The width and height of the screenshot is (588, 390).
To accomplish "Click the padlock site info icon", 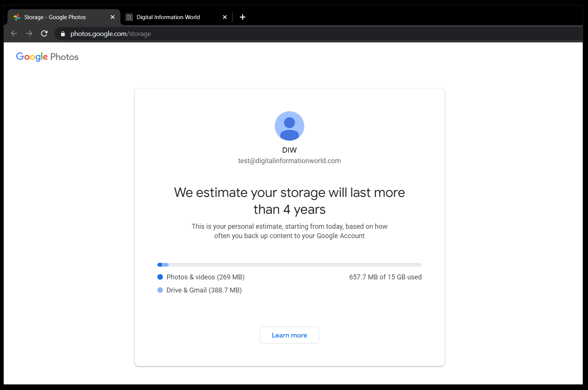I will (x=63, y=34).
